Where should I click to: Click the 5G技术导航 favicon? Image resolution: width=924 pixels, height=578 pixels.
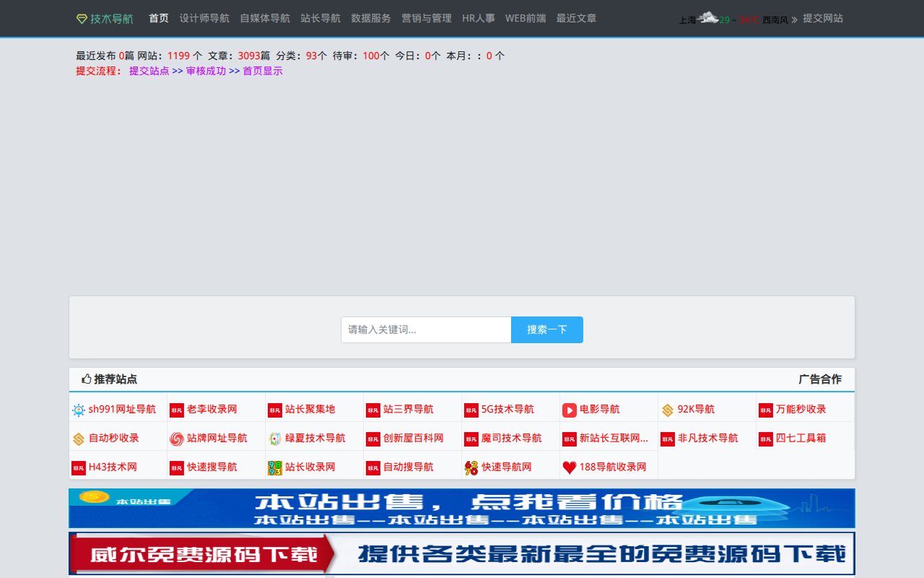[471, 410]
